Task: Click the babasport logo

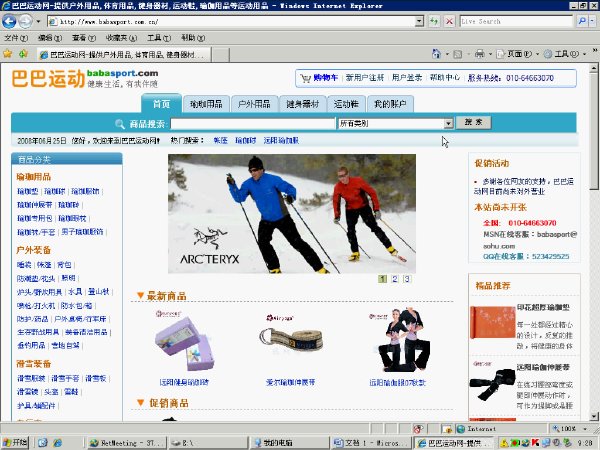Action: click(x=85, y=78)
